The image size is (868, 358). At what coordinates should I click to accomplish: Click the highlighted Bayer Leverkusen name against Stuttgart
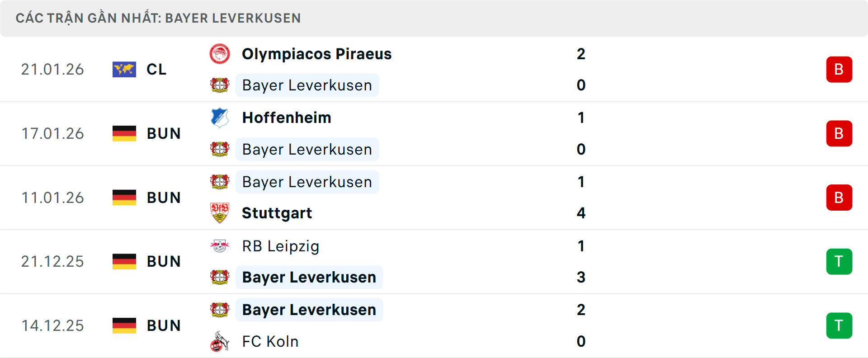(307, 182)
